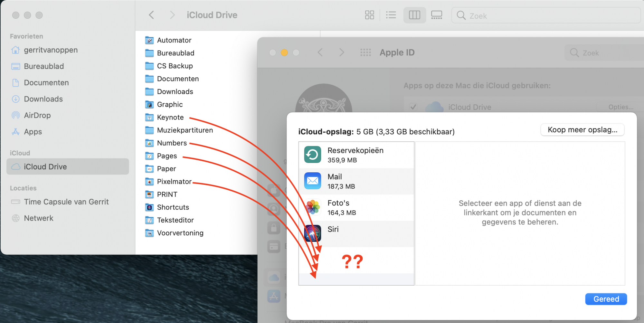The height and width of the screenshot is (323, 644).
Task: Switch Finder to column view
Action: (x=414, y=15)
